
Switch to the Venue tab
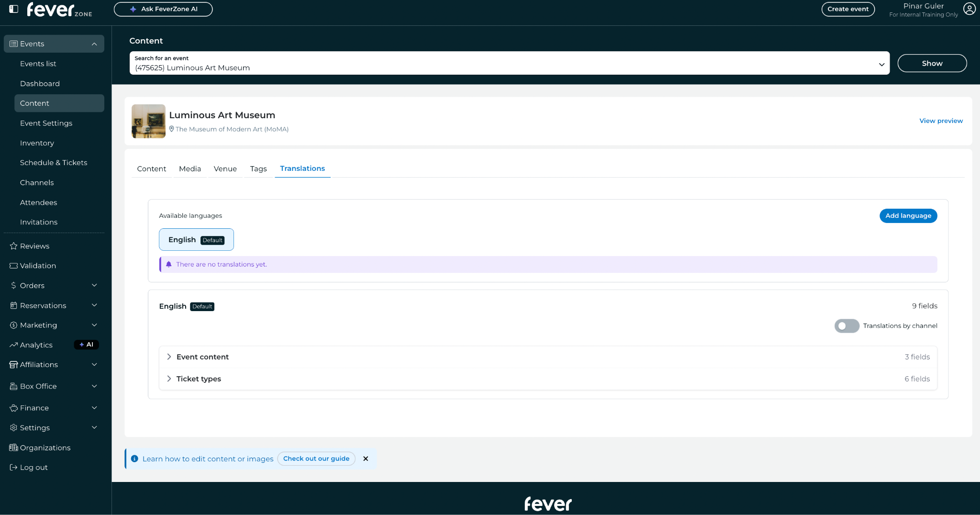pyautogui.click(x=225, y=168)
